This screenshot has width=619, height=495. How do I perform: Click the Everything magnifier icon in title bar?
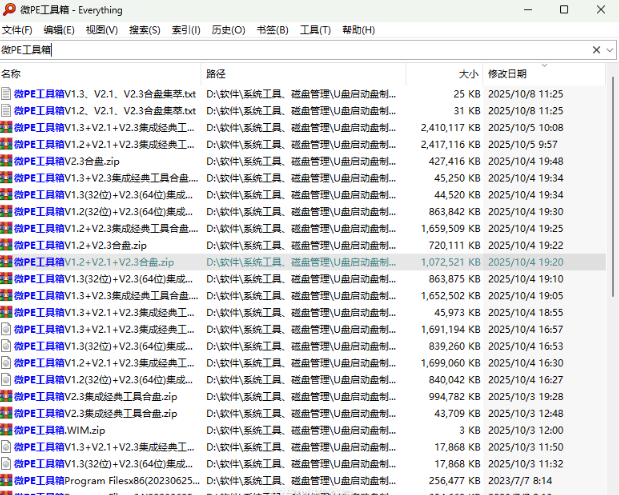[x=9, y=9]
